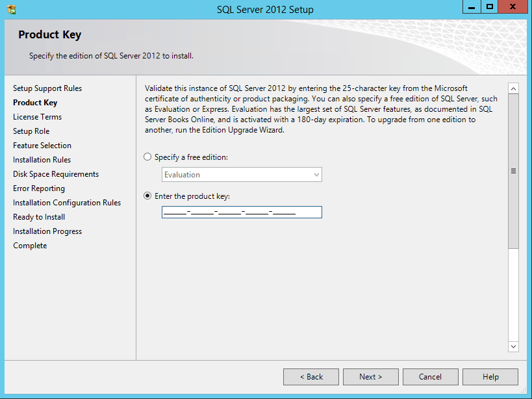Select the 'Enter the product key' radio button
Viewport: 532px width, 399px height.
147,196
